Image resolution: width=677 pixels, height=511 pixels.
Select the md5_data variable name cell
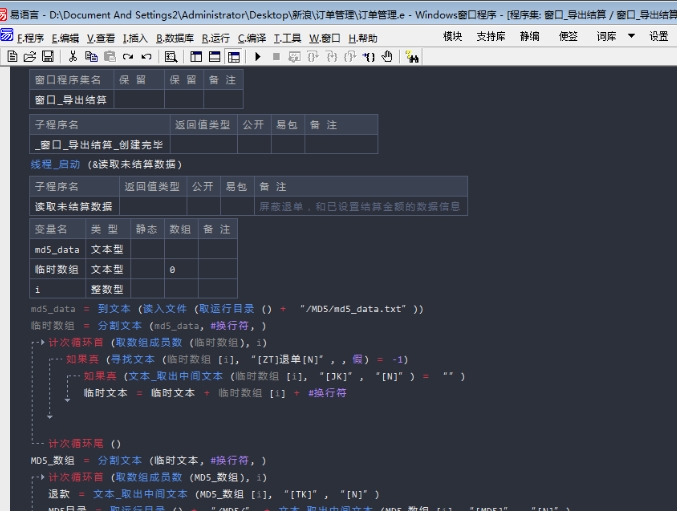[x=57, y=249]
